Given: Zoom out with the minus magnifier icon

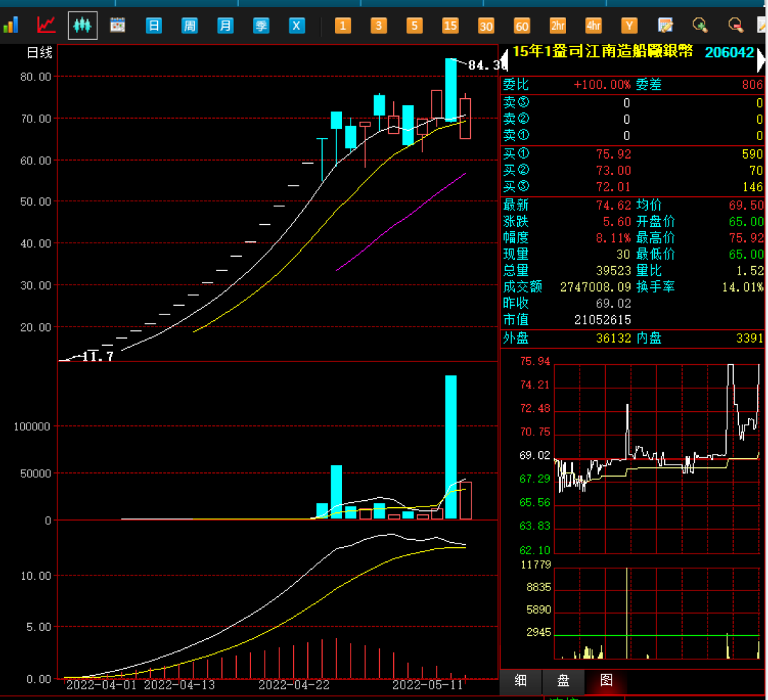Looking at the screenshot, I should point(736,26).
